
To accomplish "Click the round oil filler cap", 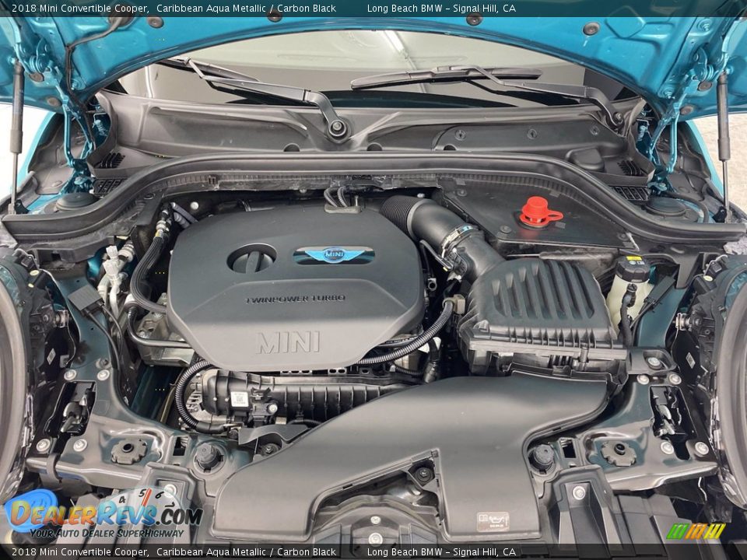I will pos(251,259).
